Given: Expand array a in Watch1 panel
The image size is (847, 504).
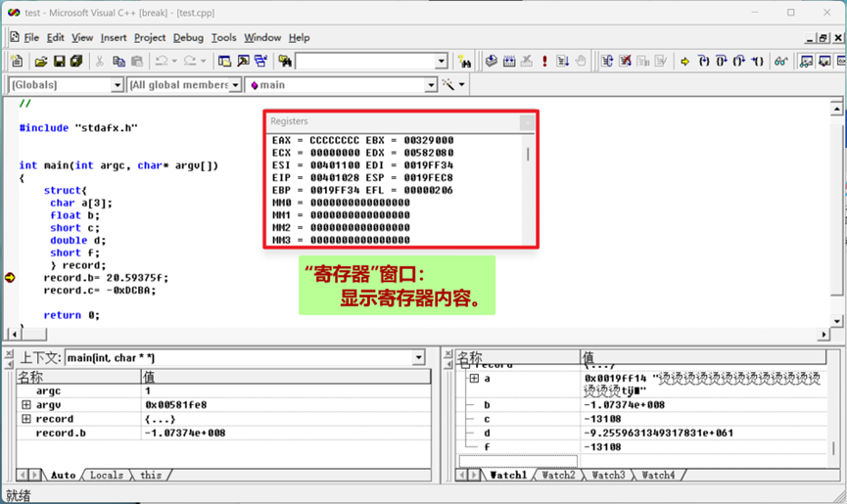Looking at the screenshot, I should click(474, 379).
